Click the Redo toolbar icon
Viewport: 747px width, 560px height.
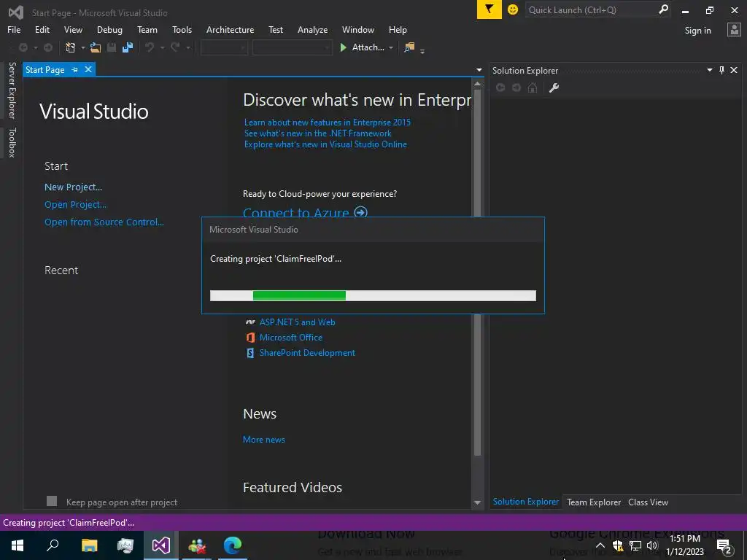click(x=175, y=47)
